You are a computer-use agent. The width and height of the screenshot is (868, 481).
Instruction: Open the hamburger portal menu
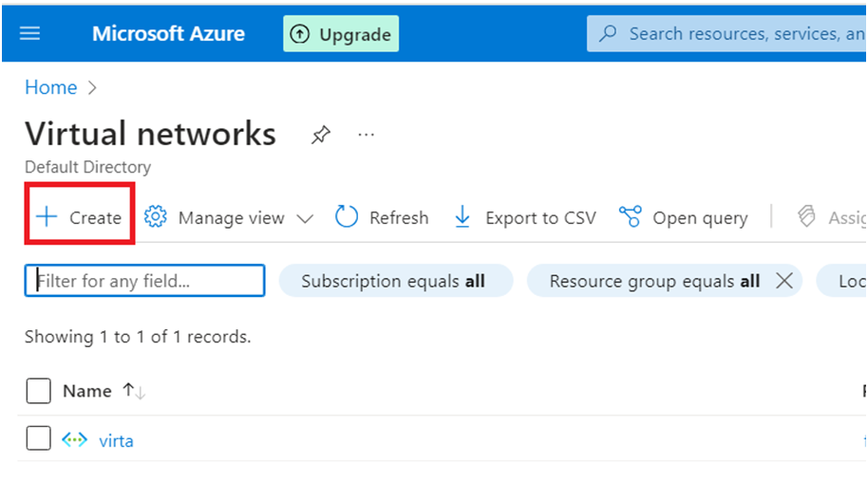[x=29, y=33]
